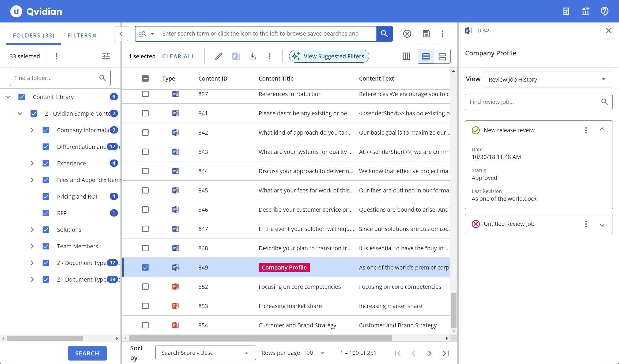Close the Company Profile details panel
Image resolution: width=619 pixels, height=364 pixels.
(x=609, y=31)
